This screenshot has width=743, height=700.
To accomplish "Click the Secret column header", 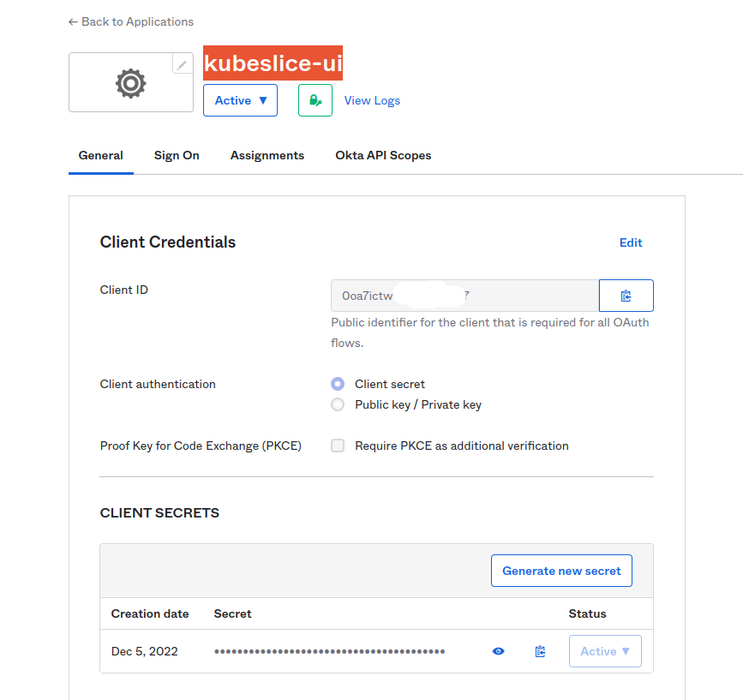I will (232, 613).
